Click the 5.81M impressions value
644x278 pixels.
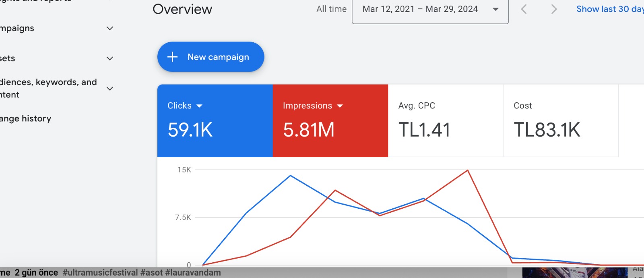(309, 130)
